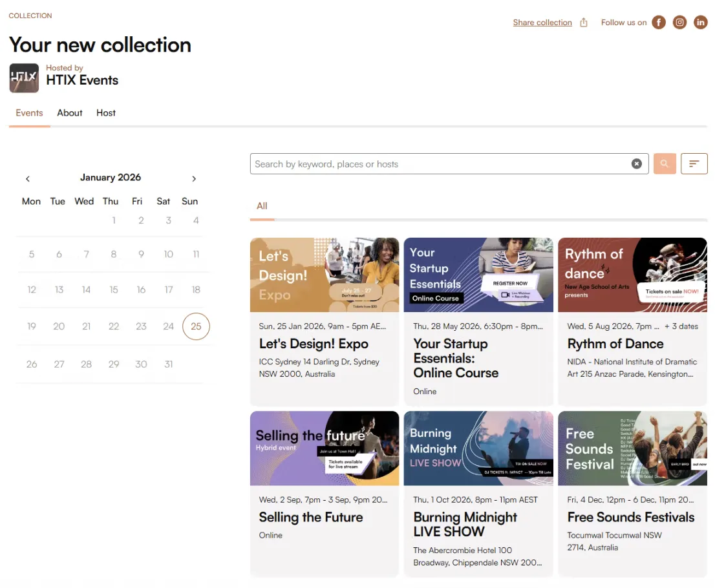Select January 1 on the calendar

[x=114, y=220]
